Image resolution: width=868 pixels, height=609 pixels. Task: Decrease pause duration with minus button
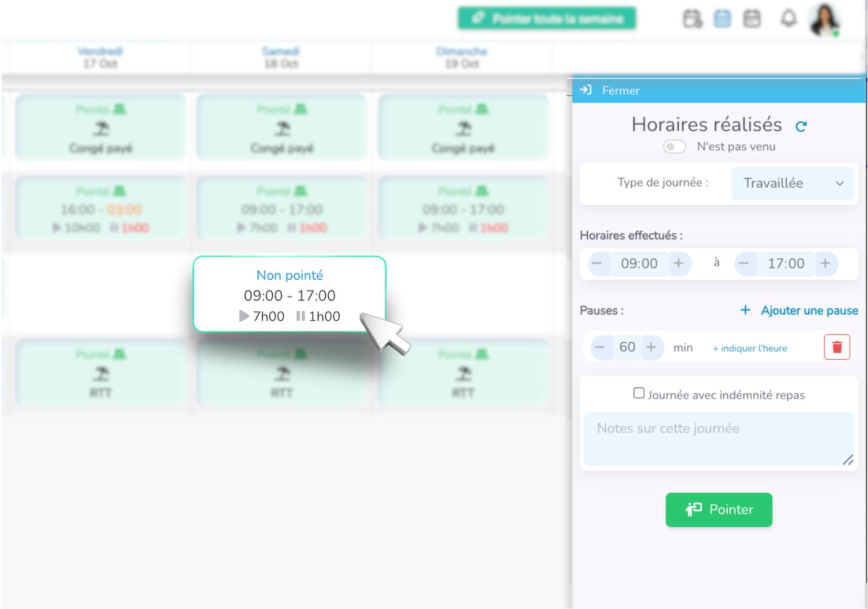tap(600, 347)
